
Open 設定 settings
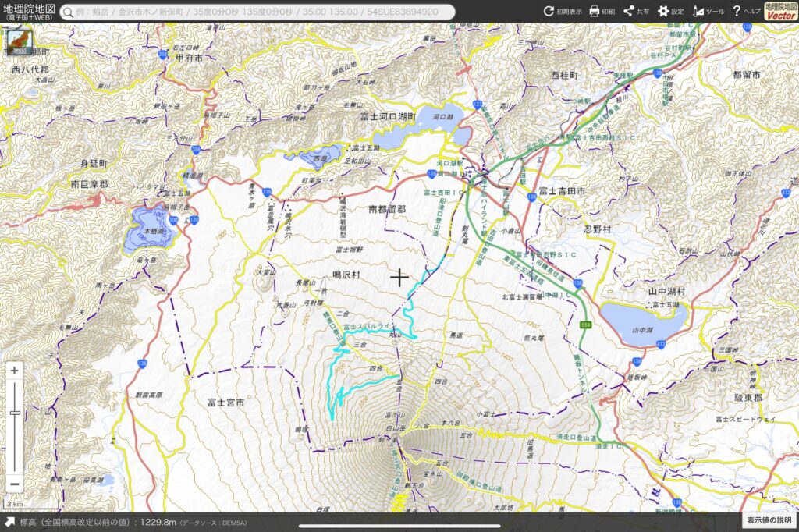pos(670,11)
